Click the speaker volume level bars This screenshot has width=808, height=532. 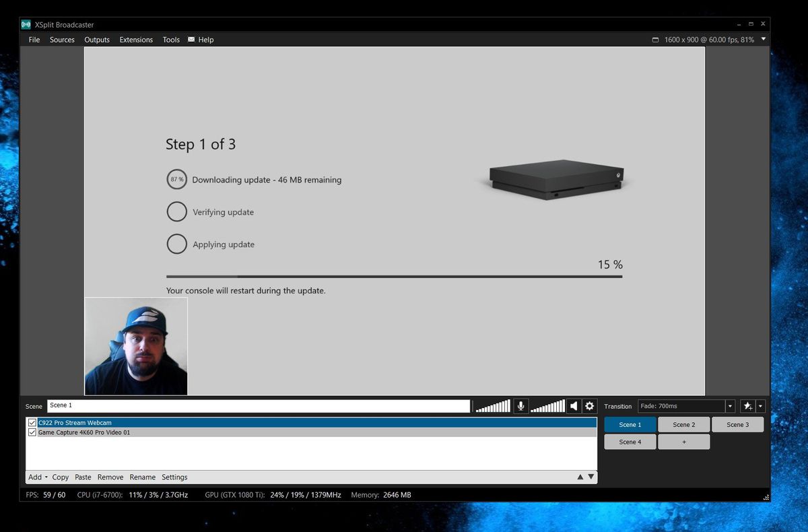(547, 405)
